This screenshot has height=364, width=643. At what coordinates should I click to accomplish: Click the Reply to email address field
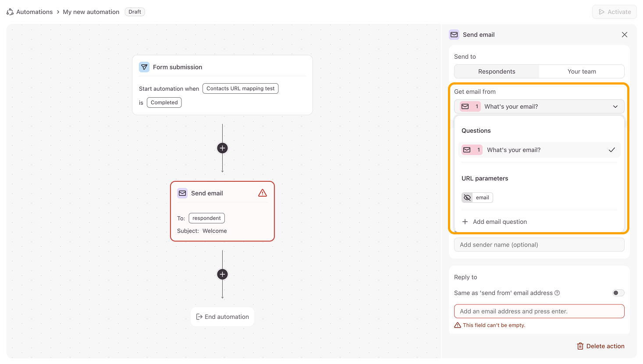pos(539,311)
